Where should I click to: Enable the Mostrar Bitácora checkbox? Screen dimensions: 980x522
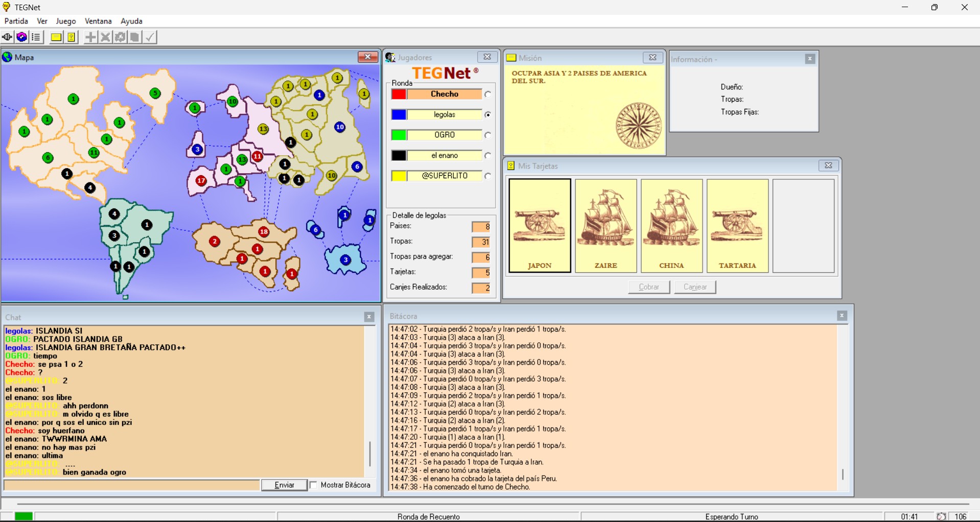coord(314,485)
